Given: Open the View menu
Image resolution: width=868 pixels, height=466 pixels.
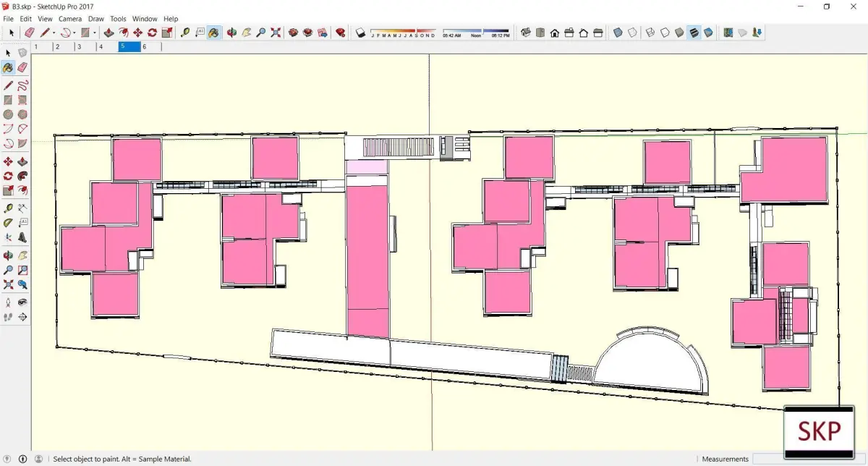Looking at the screenshot, I should [x=45, y=19].
